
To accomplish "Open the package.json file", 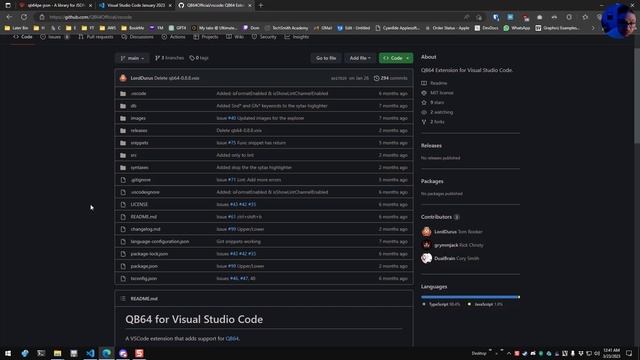I will pyautogui.click(x=144, y=266).
